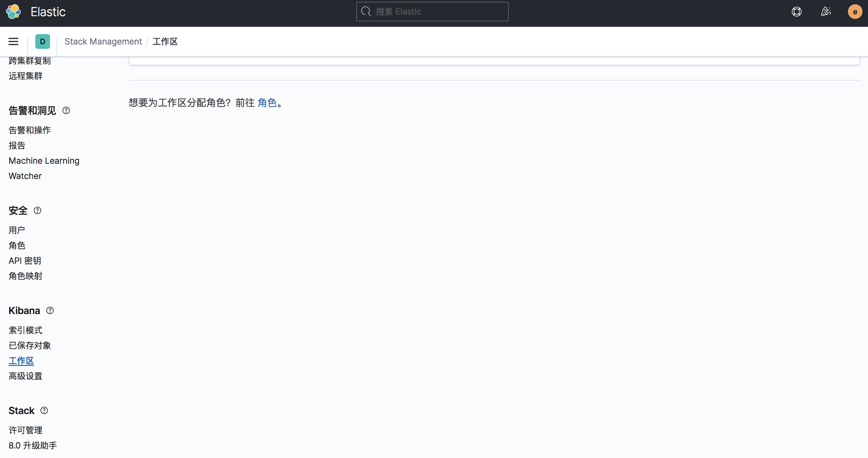The width and height of the screenshot is (868, 458).
Task: Select Watcher in the sidebar
Action: click(x=25, y=176)
